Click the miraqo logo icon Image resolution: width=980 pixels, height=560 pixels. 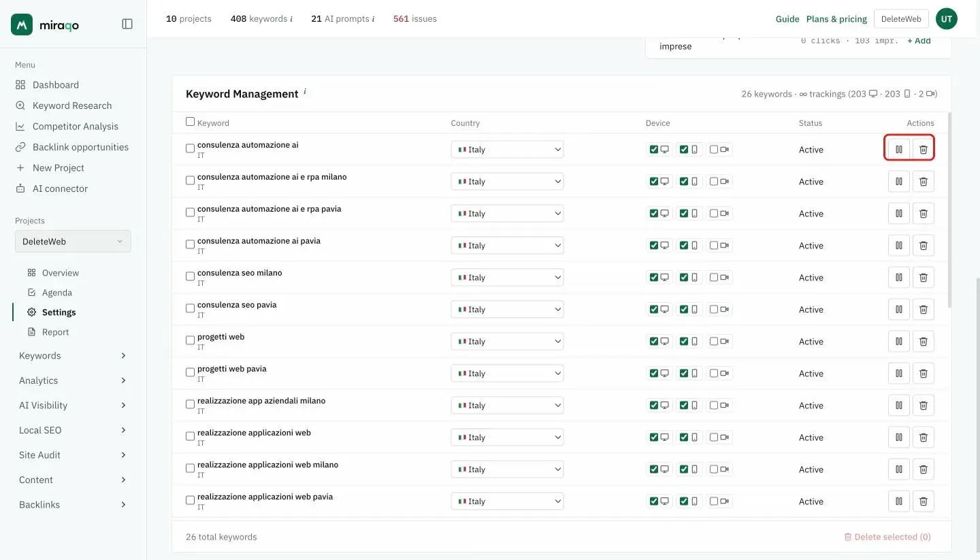pyautogui.click(x=22, y=24)
